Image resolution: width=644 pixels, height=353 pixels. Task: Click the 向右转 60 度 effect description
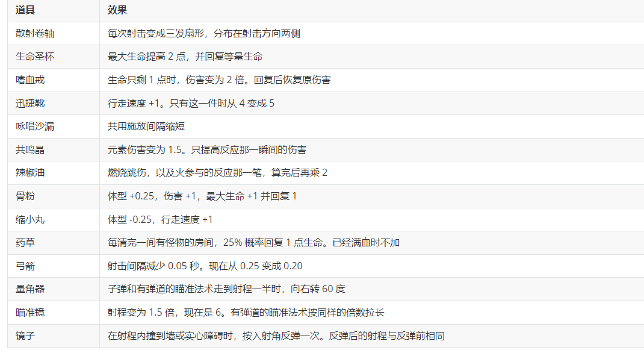coord(318,289)
